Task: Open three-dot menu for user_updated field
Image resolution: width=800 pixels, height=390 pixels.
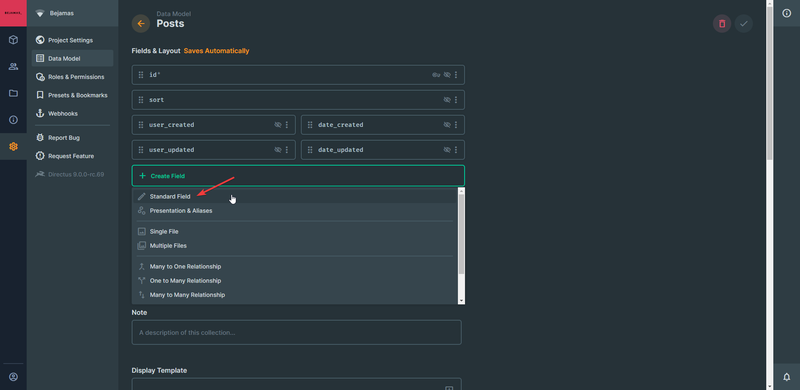Action: pos(287,150)
